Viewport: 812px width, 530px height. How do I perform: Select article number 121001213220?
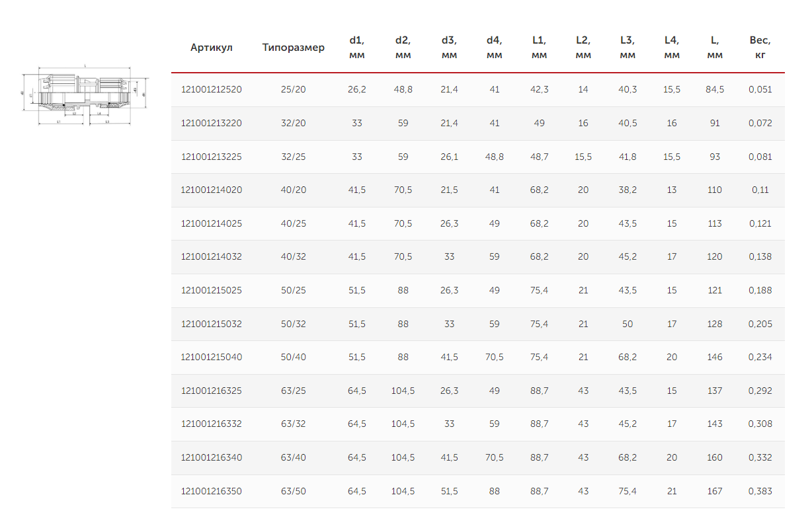pyautogui.click(x=212, y=123)
